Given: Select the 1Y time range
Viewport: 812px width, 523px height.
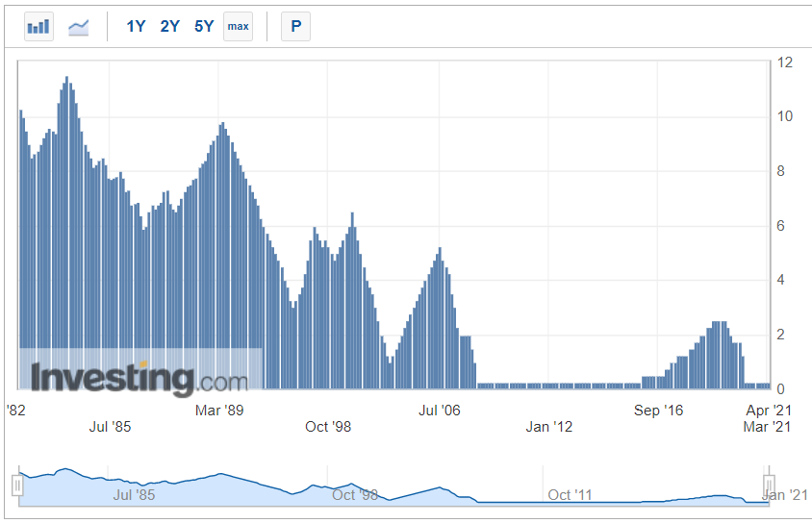Looking at the screenshot, I should (x=136, y=26).
